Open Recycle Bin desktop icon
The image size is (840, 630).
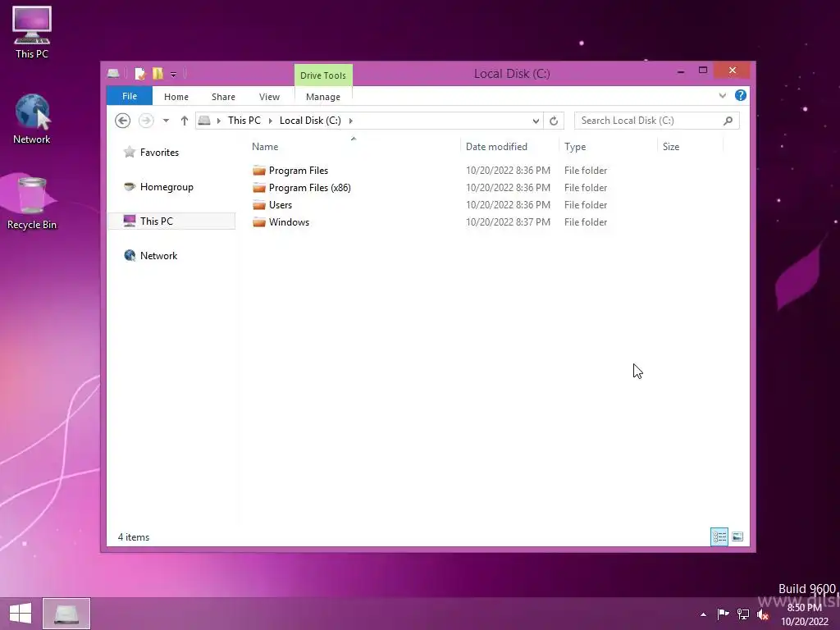click(32, 203)
